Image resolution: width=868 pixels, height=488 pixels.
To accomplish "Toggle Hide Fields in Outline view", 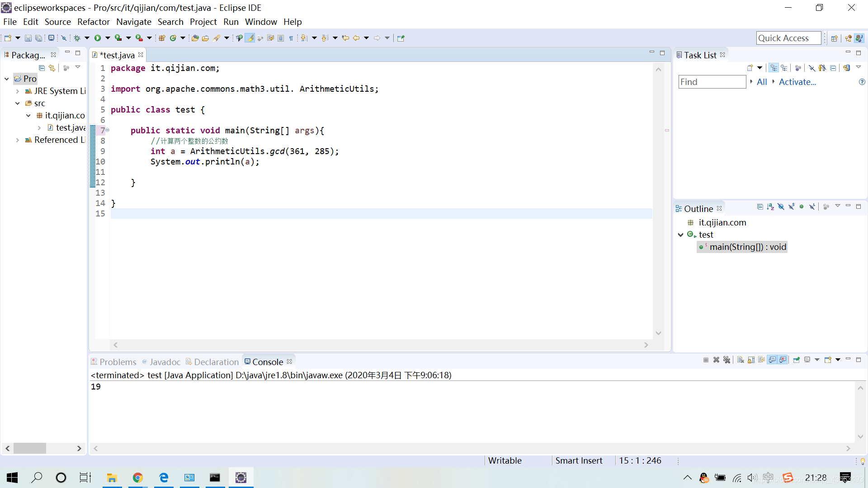I will [x=781, y=206].
